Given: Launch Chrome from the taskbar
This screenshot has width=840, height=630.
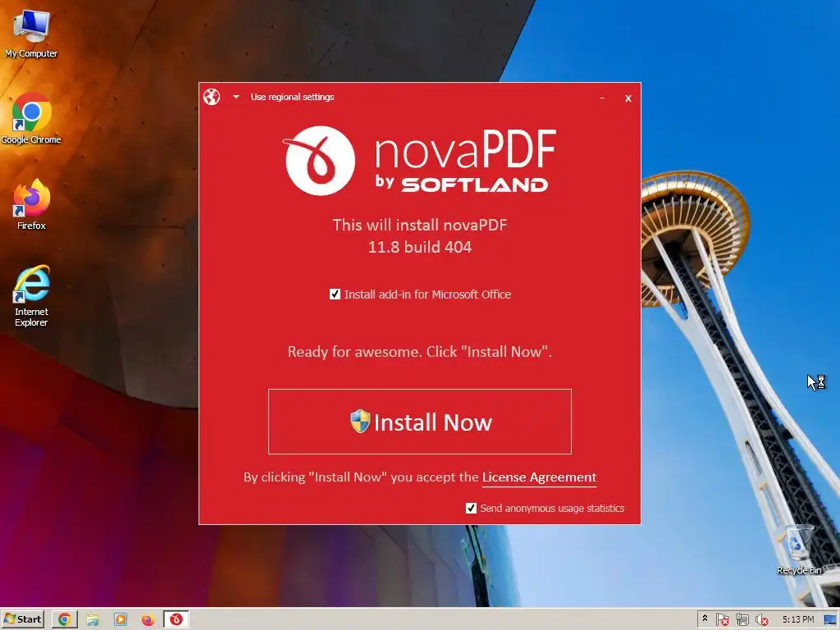Looking at the screenshot, I should [x=65, y=619].
